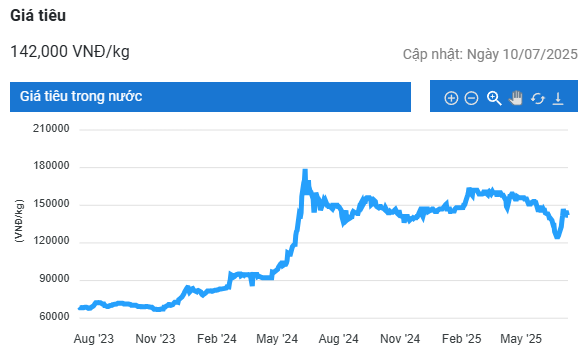This screenshot has height=364, width=587.
Task: Click the Giá tiêu heading
Action: click(38, 15)
